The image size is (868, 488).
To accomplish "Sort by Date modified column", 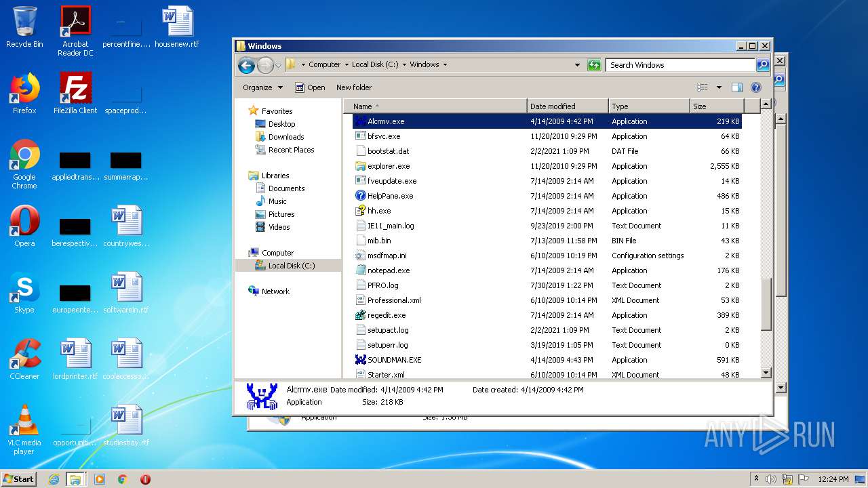I will click(568, 106).
